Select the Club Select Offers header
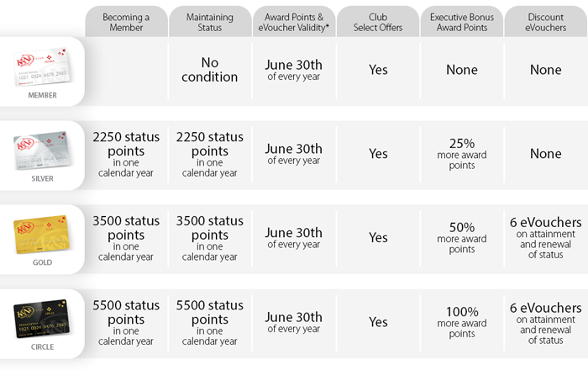Screen dimensions: 588x370 (x=377, y=23)
